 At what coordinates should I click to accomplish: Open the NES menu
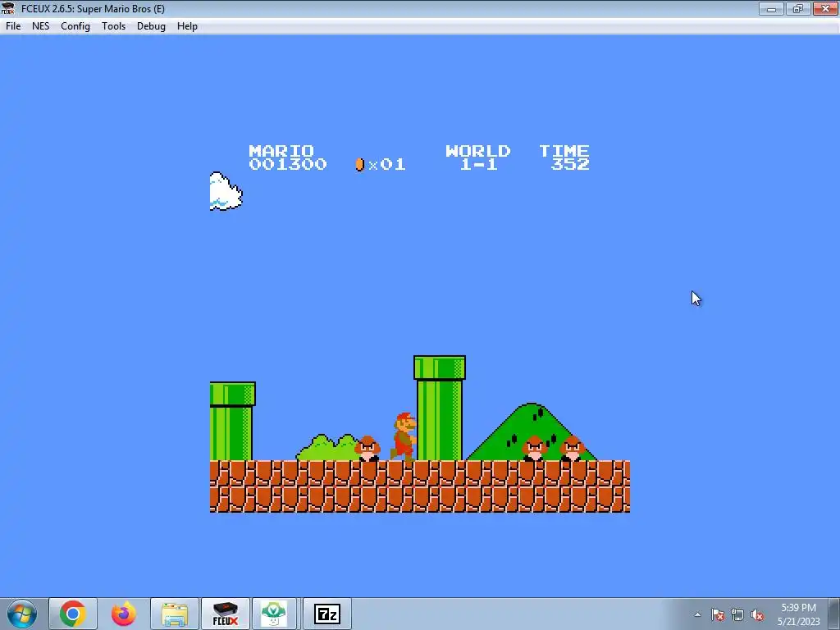40,26
